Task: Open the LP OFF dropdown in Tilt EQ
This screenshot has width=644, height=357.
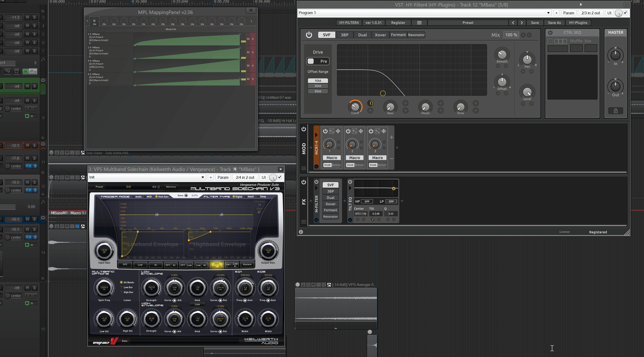Action: tap(391, 201)
